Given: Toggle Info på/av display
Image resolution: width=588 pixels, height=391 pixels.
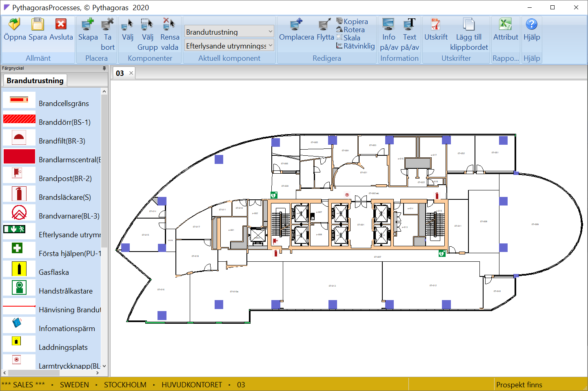Looking at the screenshot, I should [x=388, y=24].
